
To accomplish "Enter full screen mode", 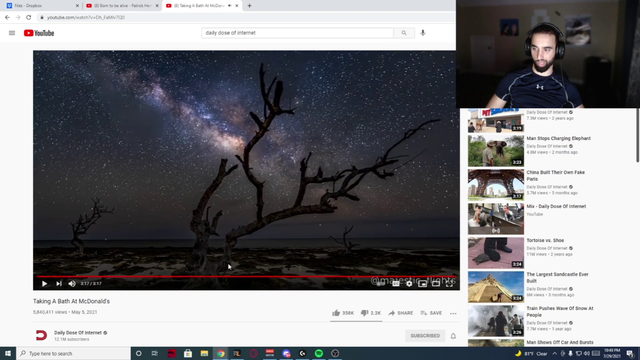I will click(449, 284).
